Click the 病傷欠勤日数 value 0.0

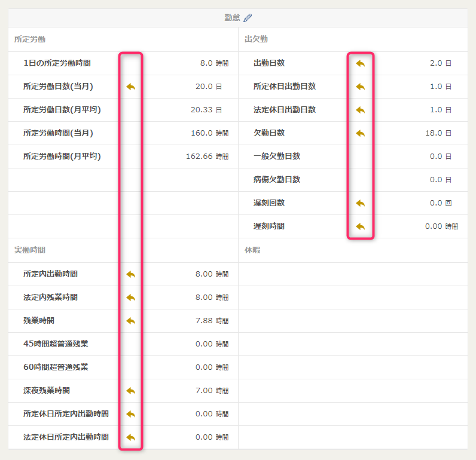pyautogui.click(x=436, y=180)
